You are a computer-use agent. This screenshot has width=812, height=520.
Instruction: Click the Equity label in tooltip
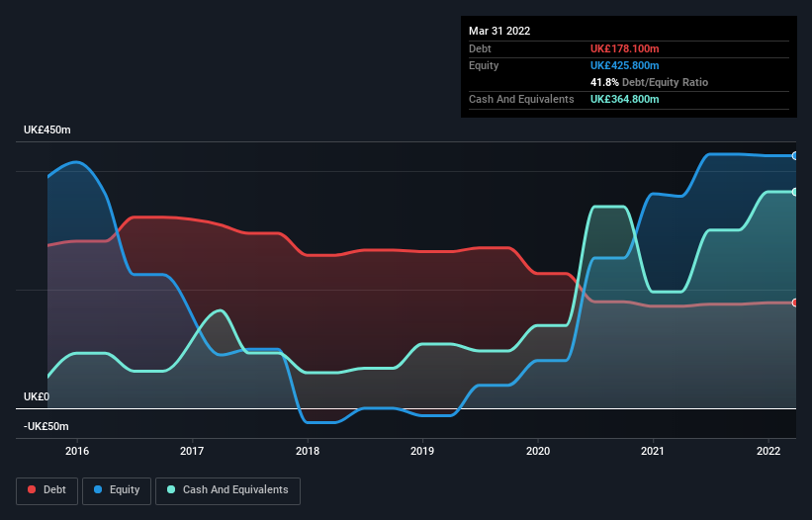[x=484, y=65]
